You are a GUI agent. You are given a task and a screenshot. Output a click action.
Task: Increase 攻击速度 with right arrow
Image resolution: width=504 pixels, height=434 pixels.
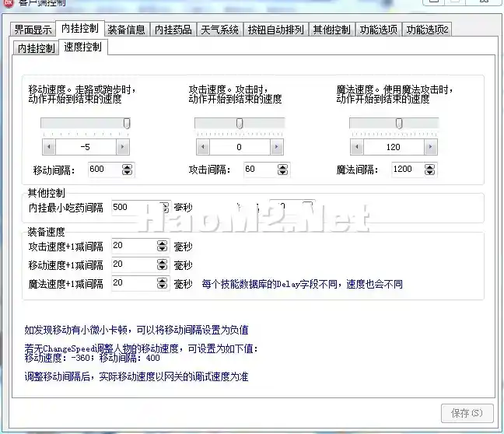pos(276,147)
